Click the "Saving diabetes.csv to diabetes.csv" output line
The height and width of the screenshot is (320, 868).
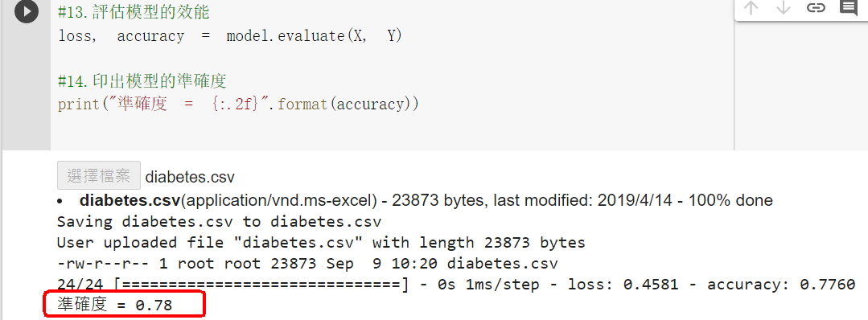[x=220, y=222]
